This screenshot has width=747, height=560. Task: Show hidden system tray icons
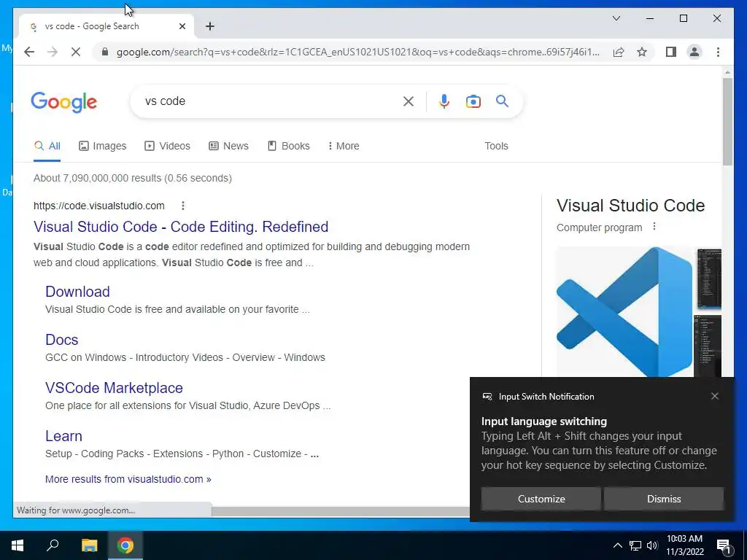(x=617, y=545)
